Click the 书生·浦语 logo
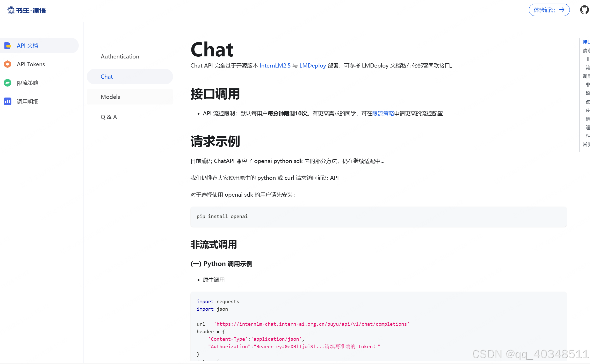The image size is (590, 364). 26,10
